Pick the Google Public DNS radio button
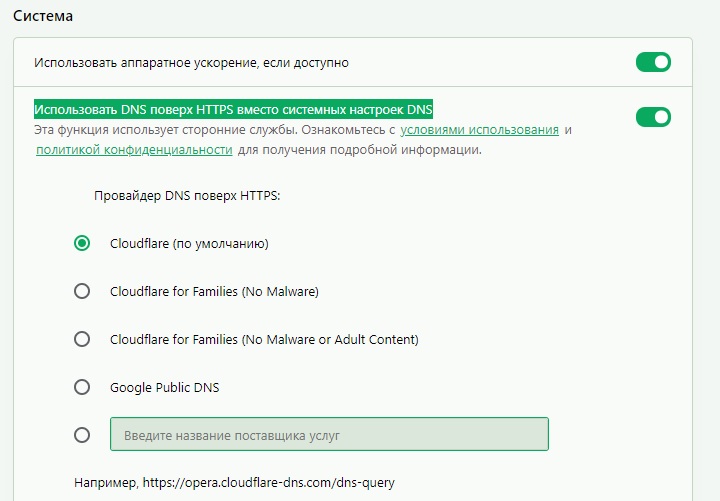720x501 pixels. (x=82, y=387)
